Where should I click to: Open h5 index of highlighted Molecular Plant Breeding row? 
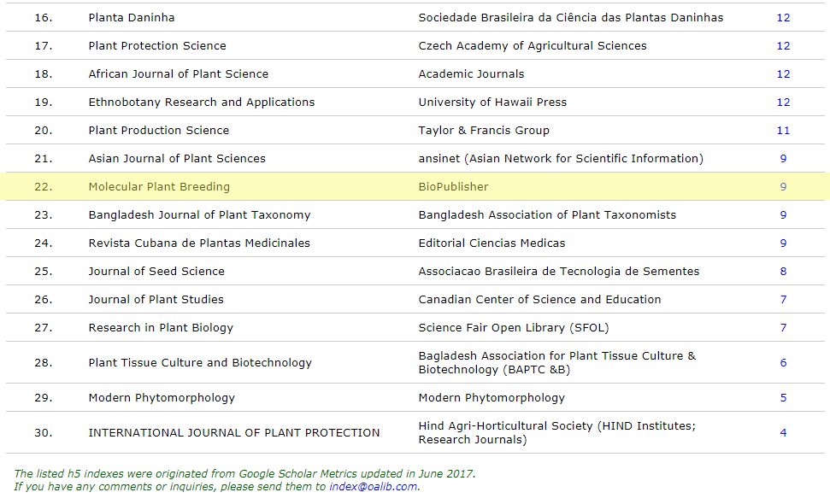783,187
